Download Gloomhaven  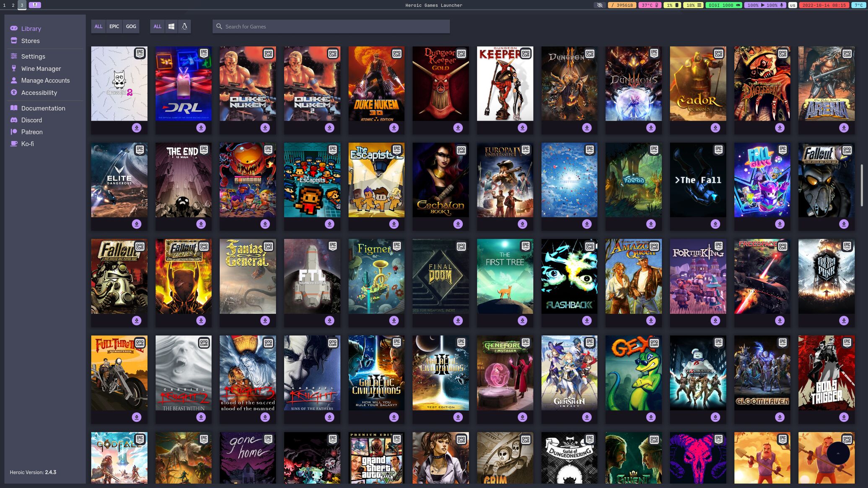pos(780,417)
